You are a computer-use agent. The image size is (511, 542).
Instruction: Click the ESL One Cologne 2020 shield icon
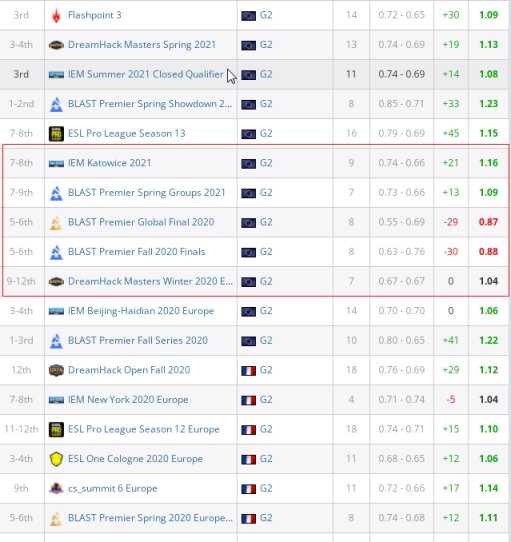tap(56, 459)
